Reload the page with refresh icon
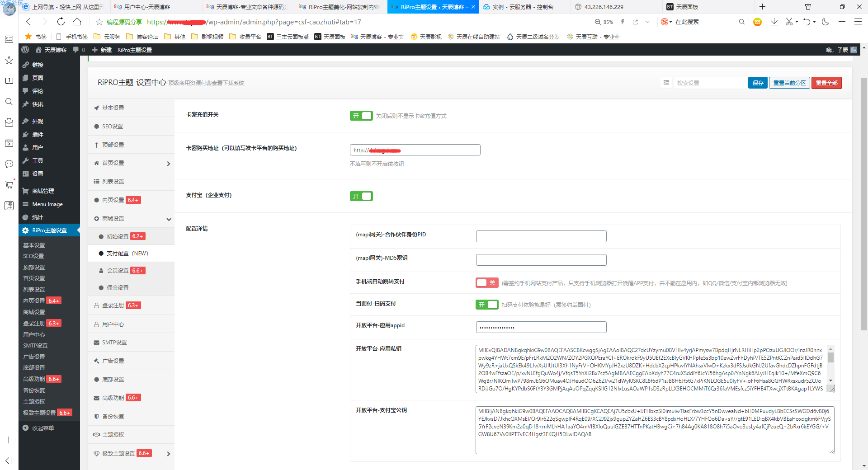This screenshot has width=868, height=470. pyautogui.click(x=61, y=22)
